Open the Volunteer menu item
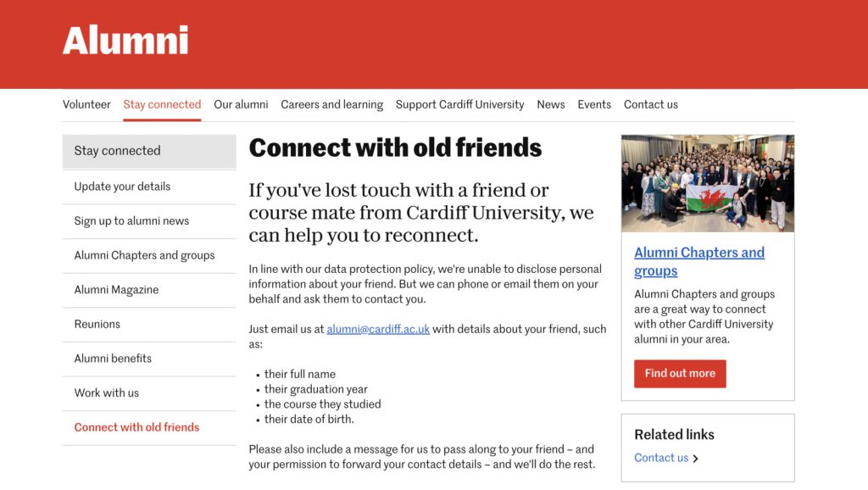 [x=86, y=104]
